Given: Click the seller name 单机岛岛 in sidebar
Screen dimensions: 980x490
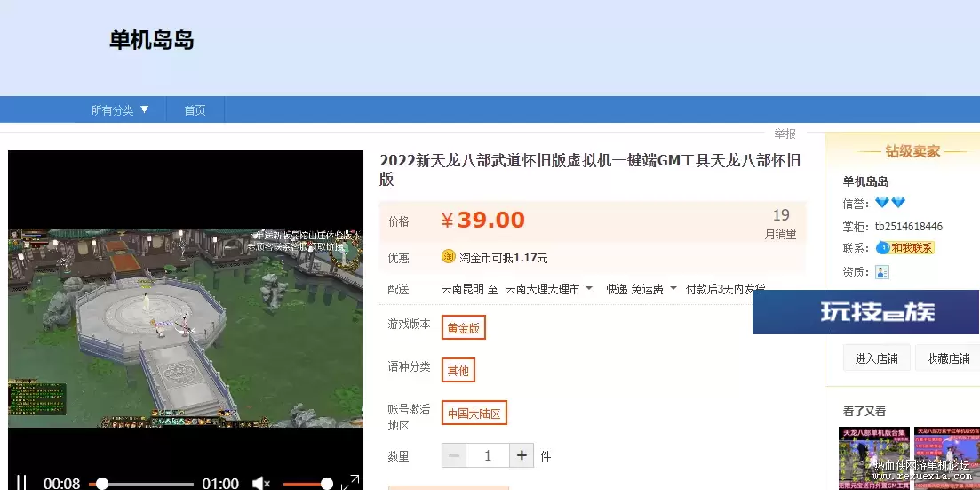Looking at the screenshot, I should coord(865,181).
